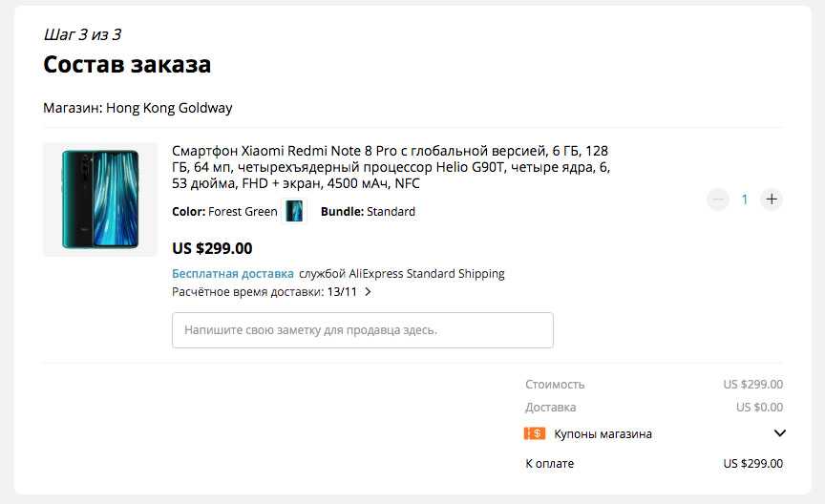Open the Xiaomi Redmi Note 8 Pro title
Screen dimensions: 825x504
pyautogui.click(x=391, y=167)
